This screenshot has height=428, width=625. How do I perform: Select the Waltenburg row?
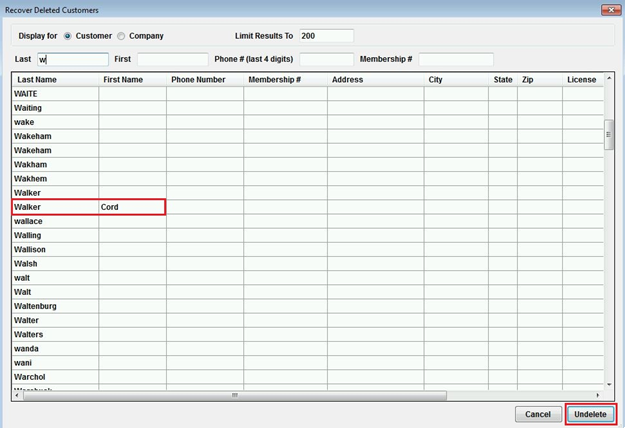pos(308,306)
